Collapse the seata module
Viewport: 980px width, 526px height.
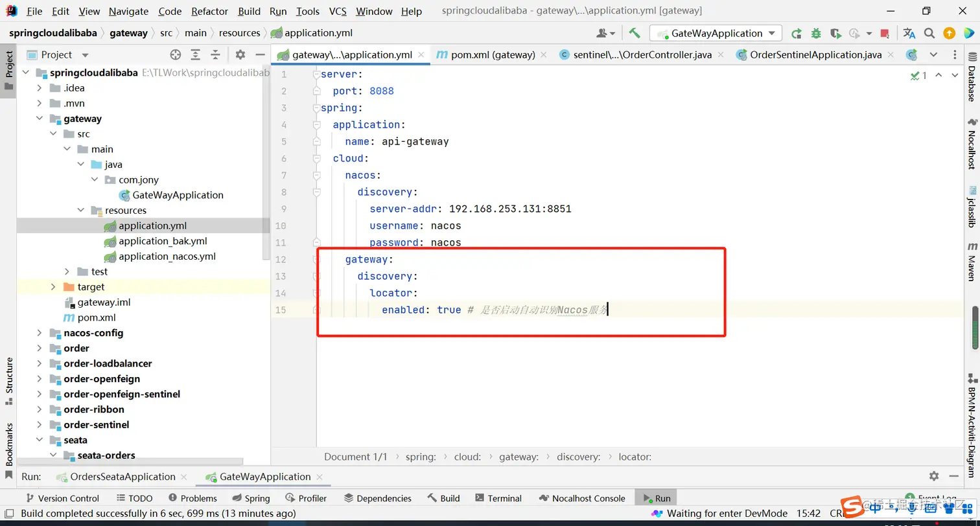[40, 440]
